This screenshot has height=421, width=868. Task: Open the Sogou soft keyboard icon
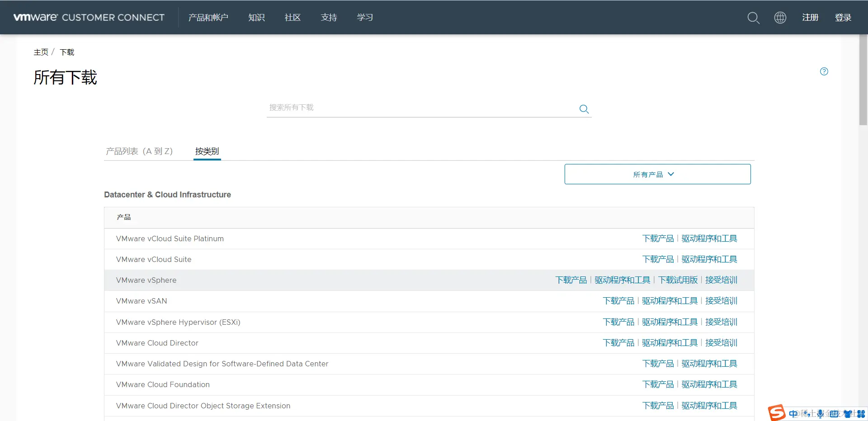coord(834,414)
